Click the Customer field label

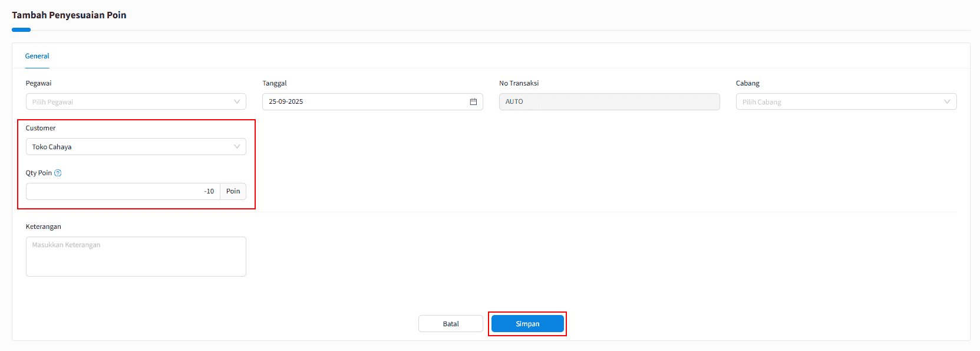(x=41, y=128)
